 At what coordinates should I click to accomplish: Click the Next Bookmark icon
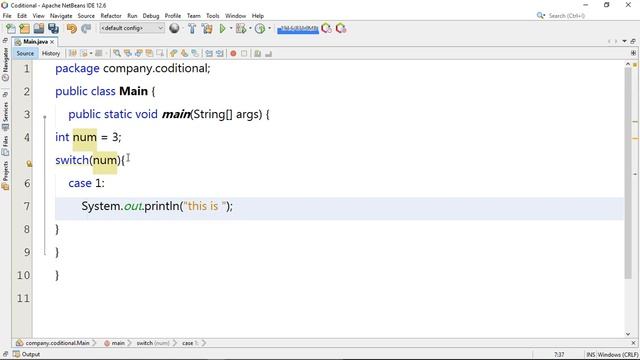click(x=184, y=53)
